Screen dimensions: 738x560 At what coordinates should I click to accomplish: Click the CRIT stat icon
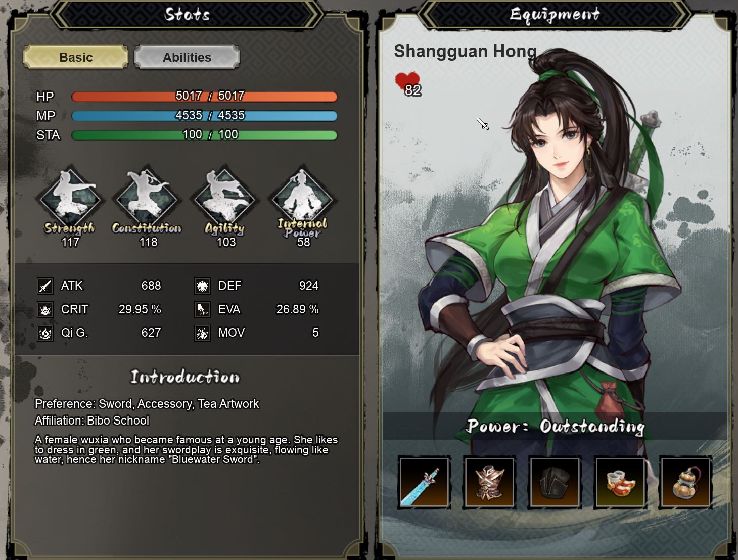coord(45,309)
